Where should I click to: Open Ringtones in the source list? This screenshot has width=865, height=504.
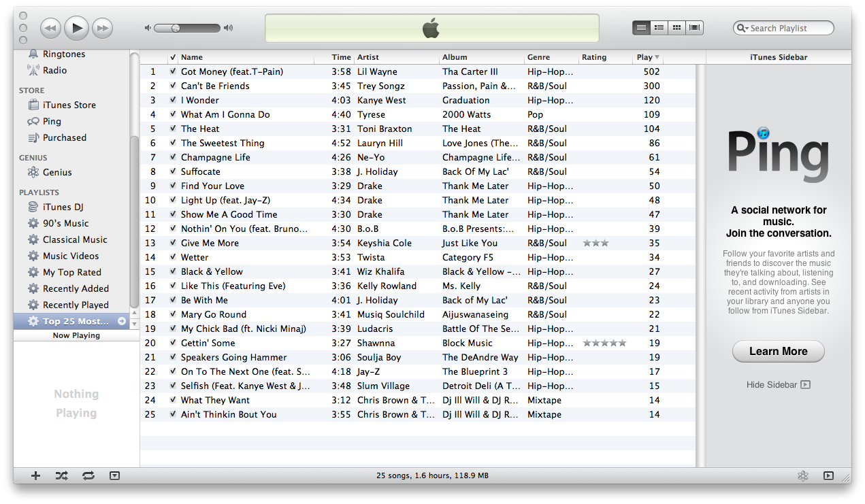64,54
